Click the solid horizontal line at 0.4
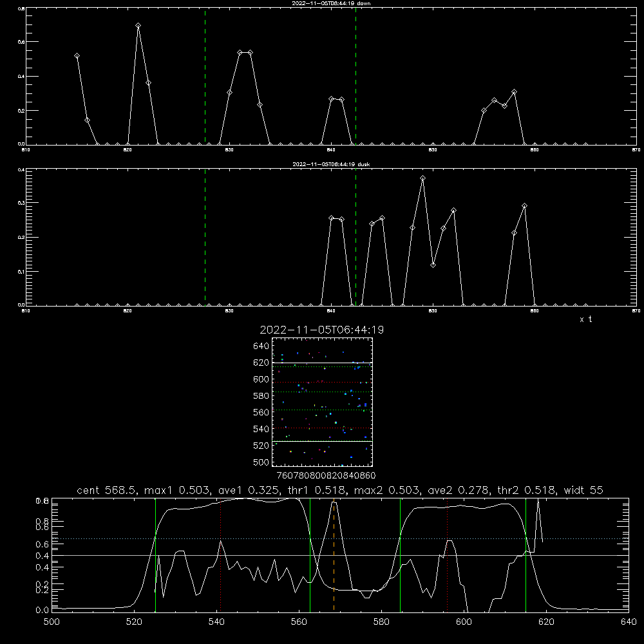Screen dimensions: 644x644 point(340,555)
